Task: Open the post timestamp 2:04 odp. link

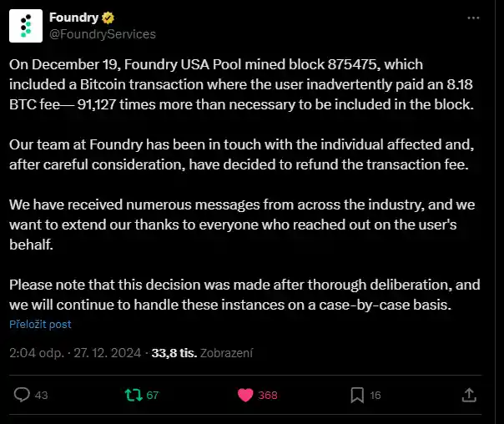Action: [34, 353]
